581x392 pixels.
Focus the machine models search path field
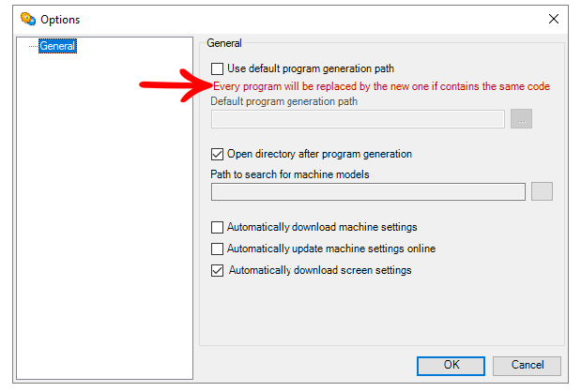click(368, 191)
